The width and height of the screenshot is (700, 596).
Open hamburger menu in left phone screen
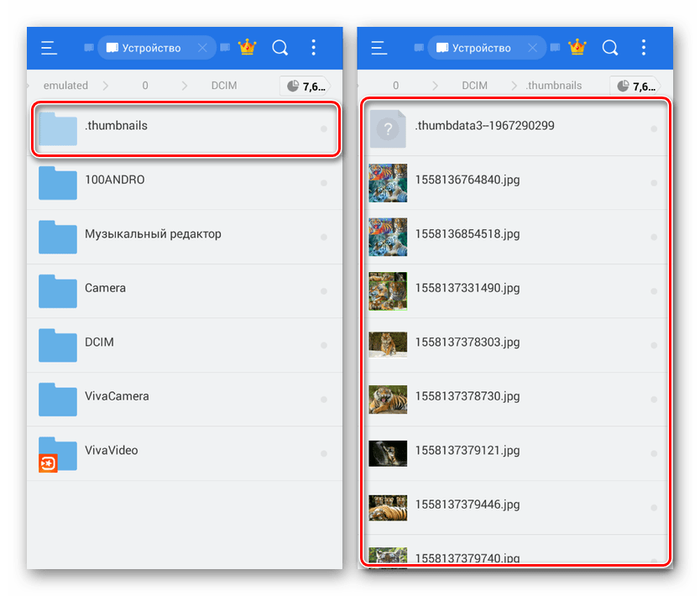pyautogui.click(x=50, y=48)
